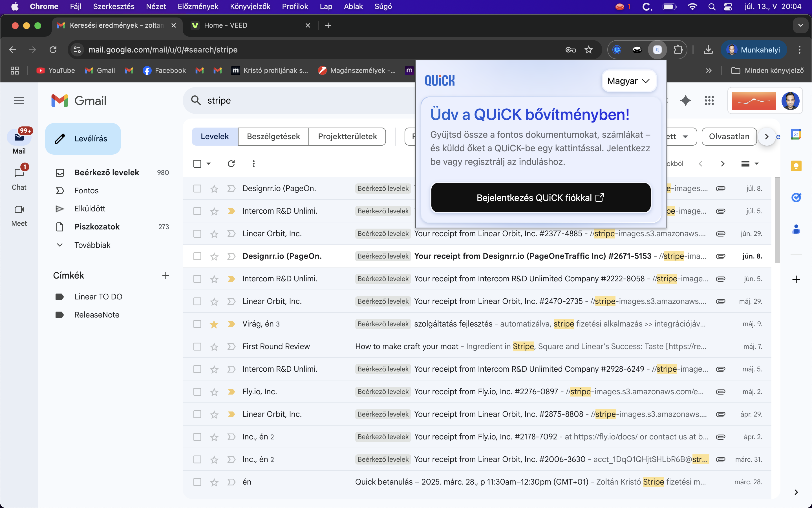Open Linear TO DO label
Screen dimensions: 812x508
98,297
